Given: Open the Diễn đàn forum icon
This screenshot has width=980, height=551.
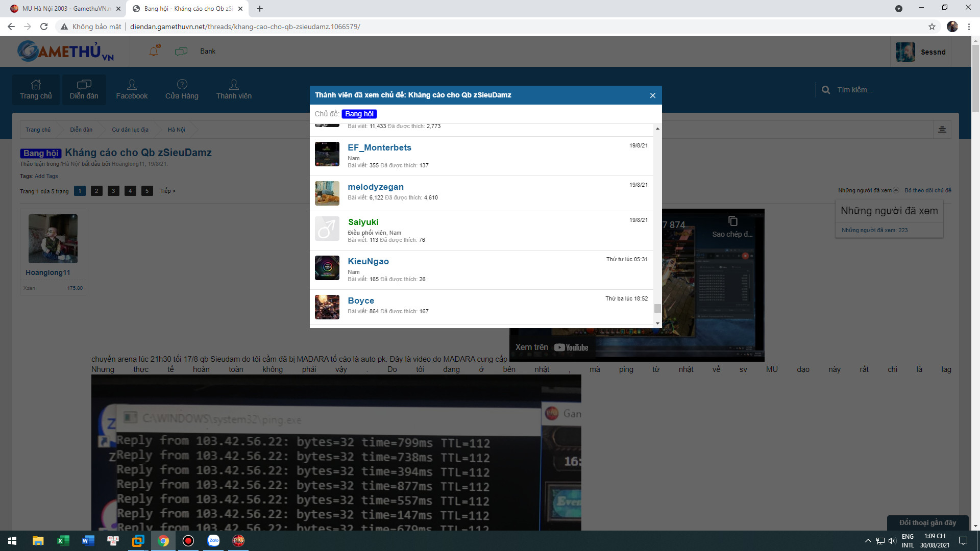Looking at the screenshot, I should pyautogui.click(x=84, y=85).
